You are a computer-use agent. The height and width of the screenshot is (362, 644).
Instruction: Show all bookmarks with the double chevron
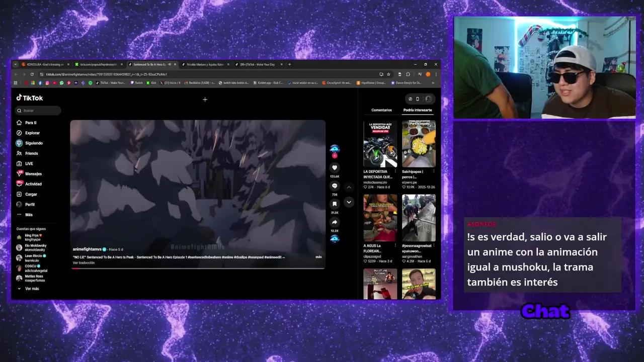pyautogui.click(x=433, y=83)
